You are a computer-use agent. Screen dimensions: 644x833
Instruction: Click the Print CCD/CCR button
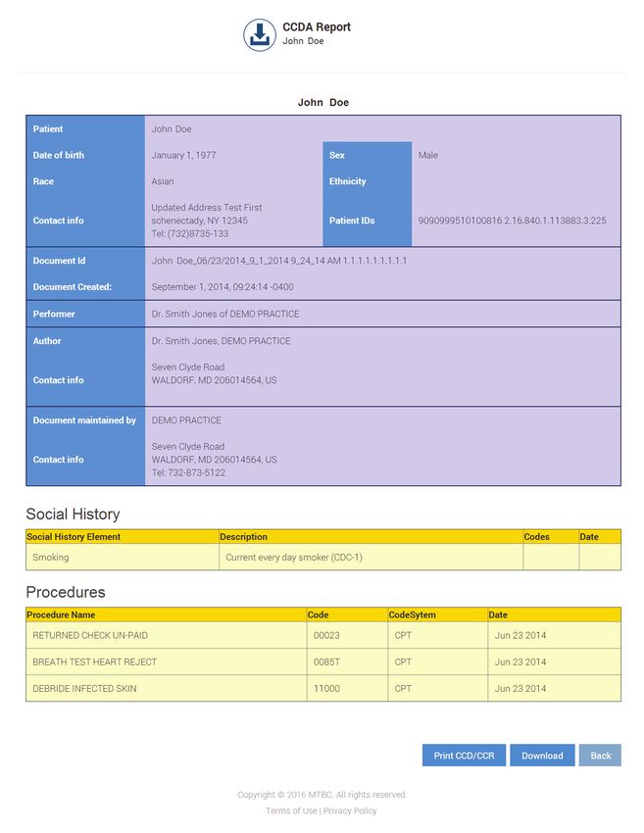click(464, 755)
